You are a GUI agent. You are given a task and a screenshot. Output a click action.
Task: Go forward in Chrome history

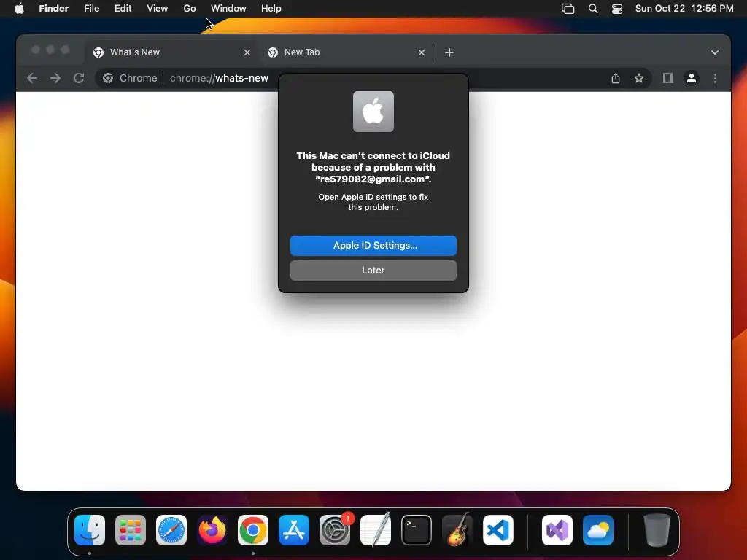point(55,78)
